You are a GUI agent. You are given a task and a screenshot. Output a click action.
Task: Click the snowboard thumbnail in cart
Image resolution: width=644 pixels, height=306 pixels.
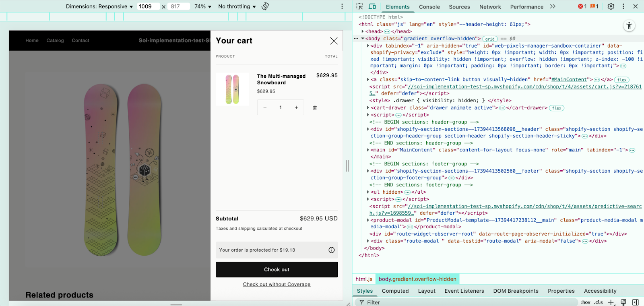[232, 89]
